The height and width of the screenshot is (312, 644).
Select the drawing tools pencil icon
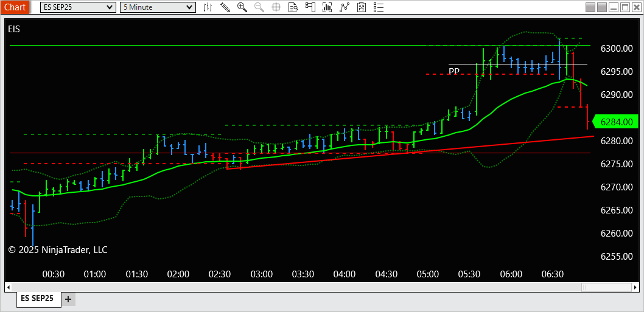point(225,7)
